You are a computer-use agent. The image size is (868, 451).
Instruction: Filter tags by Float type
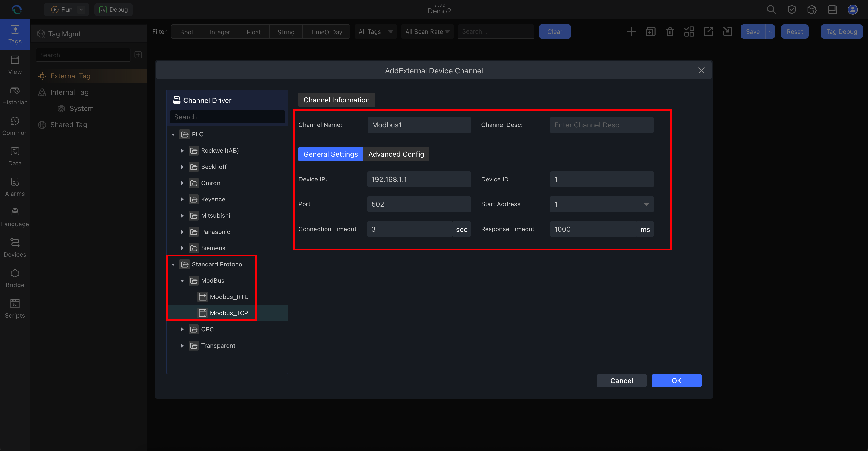pos(253,32)
